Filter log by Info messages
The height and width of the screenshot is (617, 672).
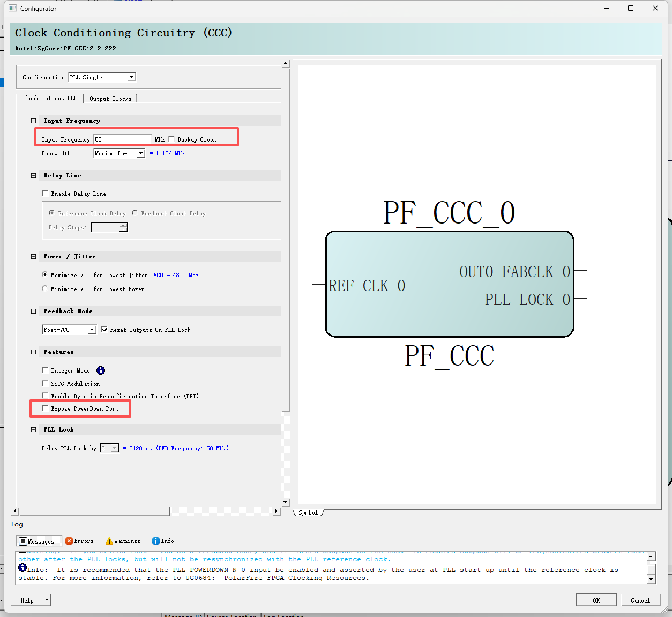pos(163,541)
